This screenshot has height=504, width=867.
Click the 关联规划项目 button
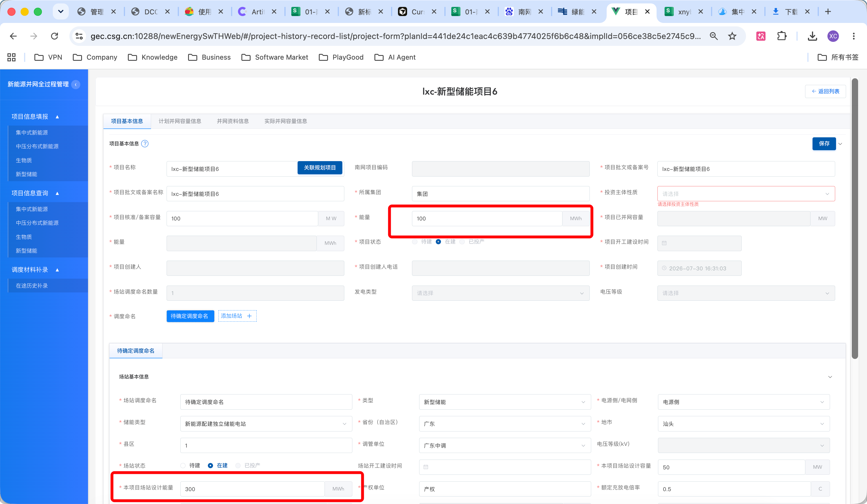pyautogui.click(x=320, y=167)
